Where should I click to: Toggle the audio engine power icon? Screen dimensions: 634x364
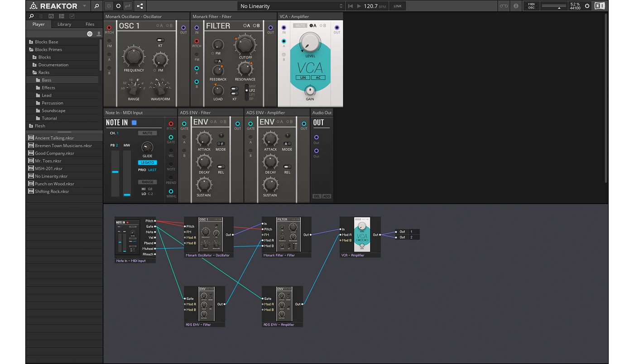tap(587, 6)
